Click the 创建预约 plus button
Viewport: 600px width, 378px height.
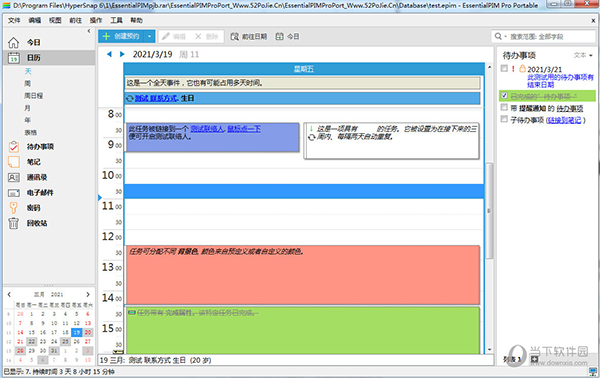121,36
